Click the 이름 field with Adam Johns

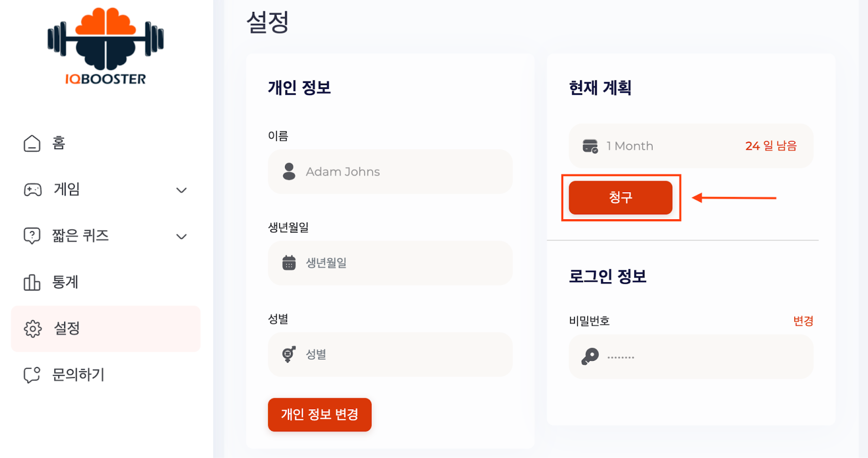point(390,171)
